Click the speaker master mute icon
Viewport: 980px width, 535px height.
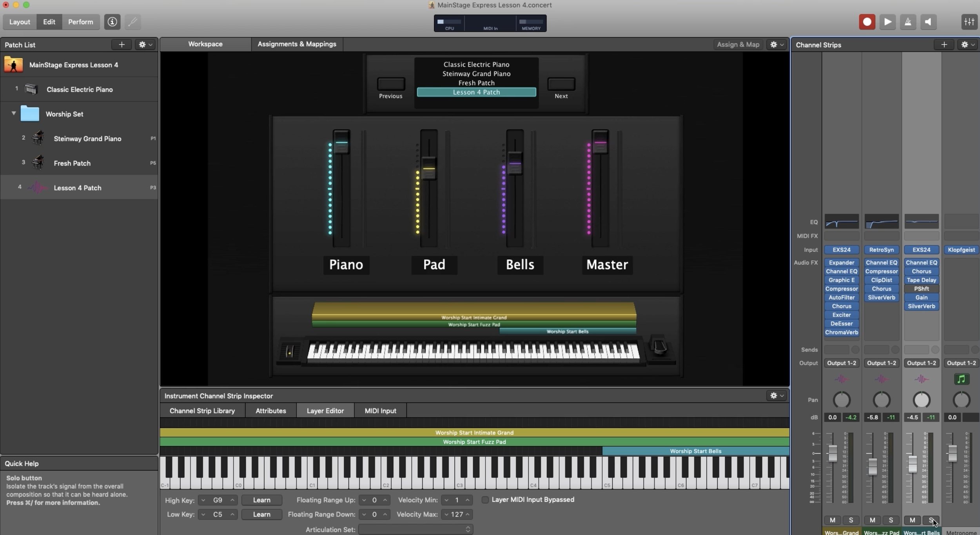928,22
